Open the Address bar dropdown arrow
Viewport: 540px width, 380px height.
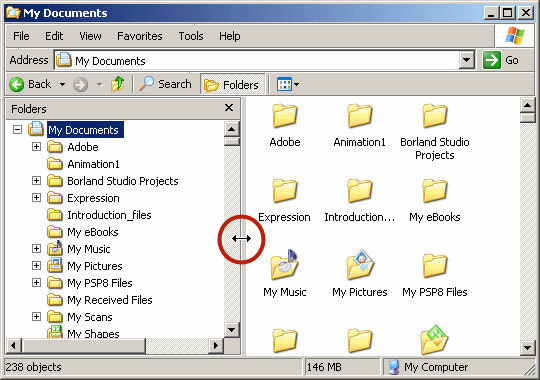coord(466,60)
